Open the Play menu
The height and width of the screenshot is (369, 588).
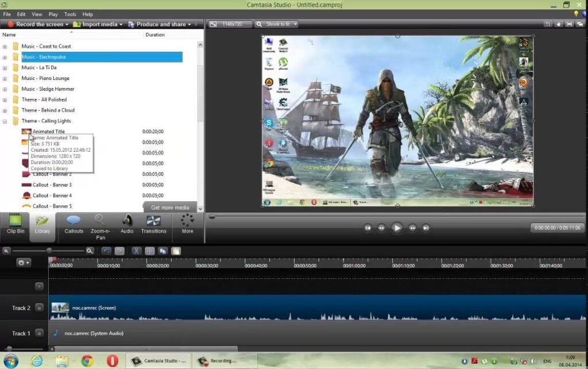pos(53,14)
